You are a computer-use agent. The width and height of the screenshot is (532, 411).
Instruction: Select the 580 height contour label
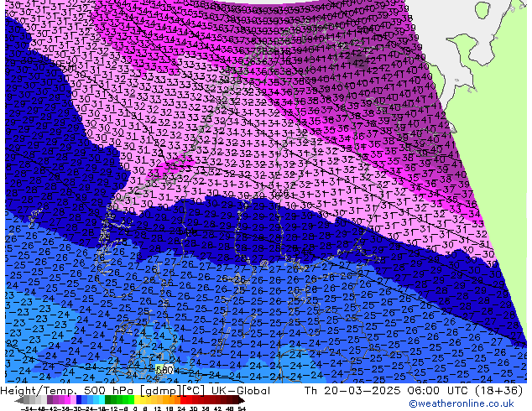[164, 370]
